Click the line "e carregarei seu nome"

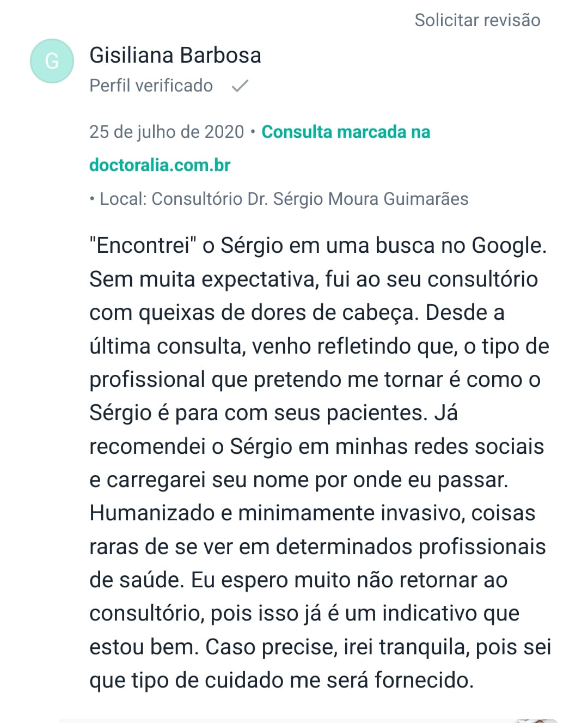[298, 480]
